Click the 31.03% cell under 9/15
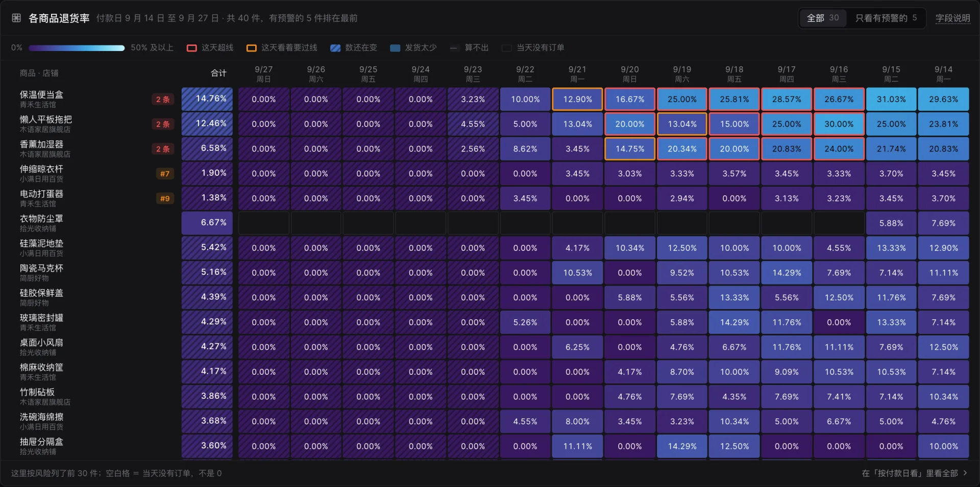The height and width of the screenshot is (487, 980). point(891,99)
